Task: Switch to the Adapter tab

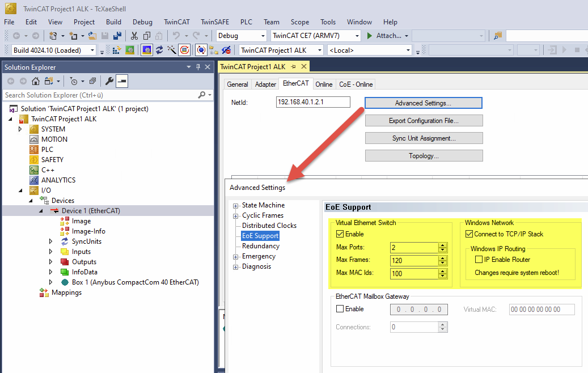Action: click(265, 84)
